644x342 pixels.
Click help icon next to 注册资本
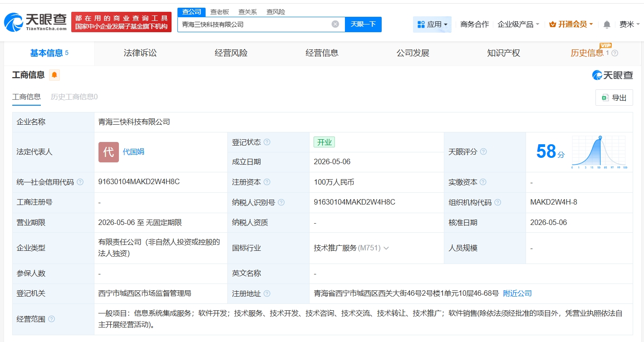(267, 182)
